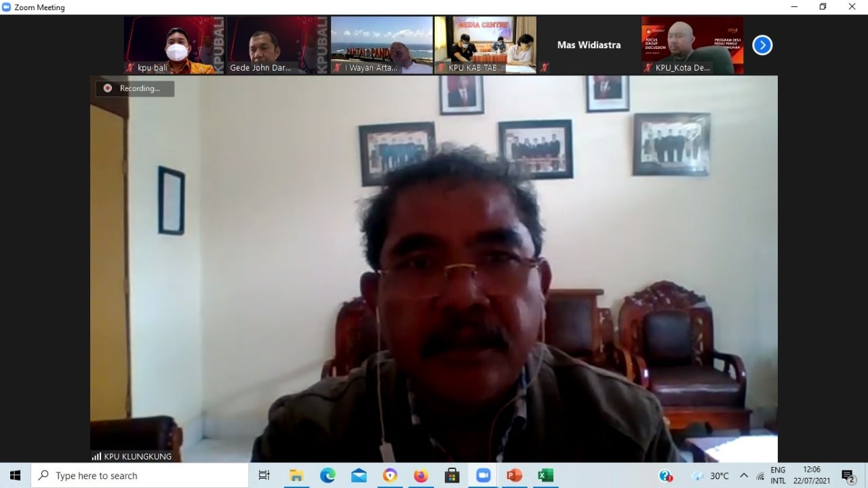Select the Mas Widiastra participant tile
Screen dimensions: 868x488
tap(589, 45)
